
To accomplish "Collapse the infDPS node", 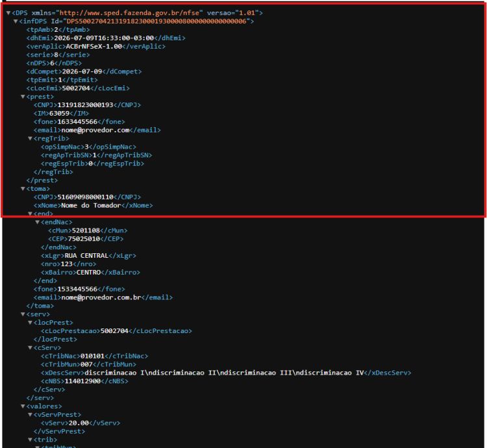I will (16, 21).
